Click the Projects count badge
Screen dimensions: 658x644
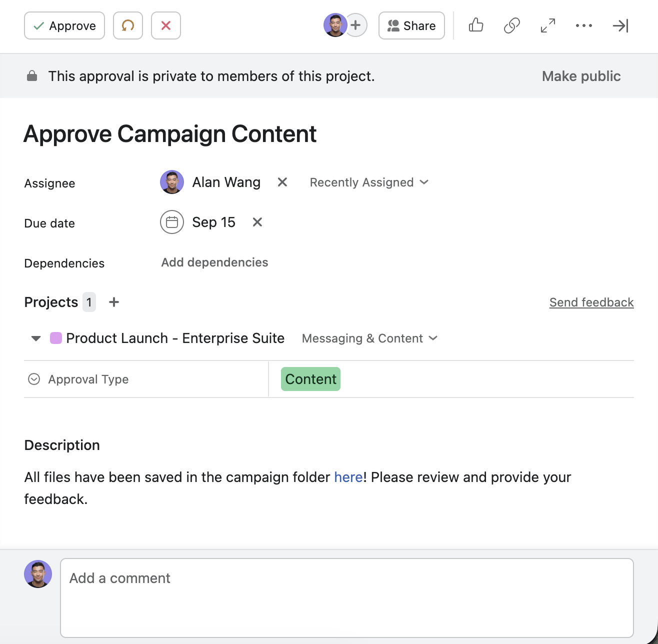pyautogui.click(x=89, y=302)
